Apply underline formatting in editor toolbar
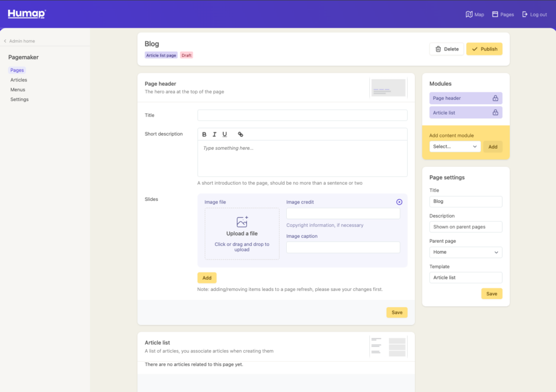 click(225, 135)
